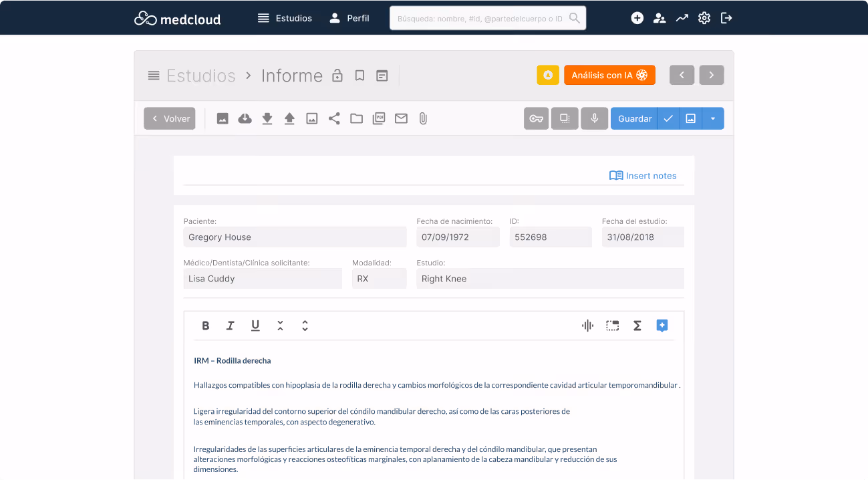868x480 pixels.
Task: Click the blue comment plus icon
Action: coord(662,326)
